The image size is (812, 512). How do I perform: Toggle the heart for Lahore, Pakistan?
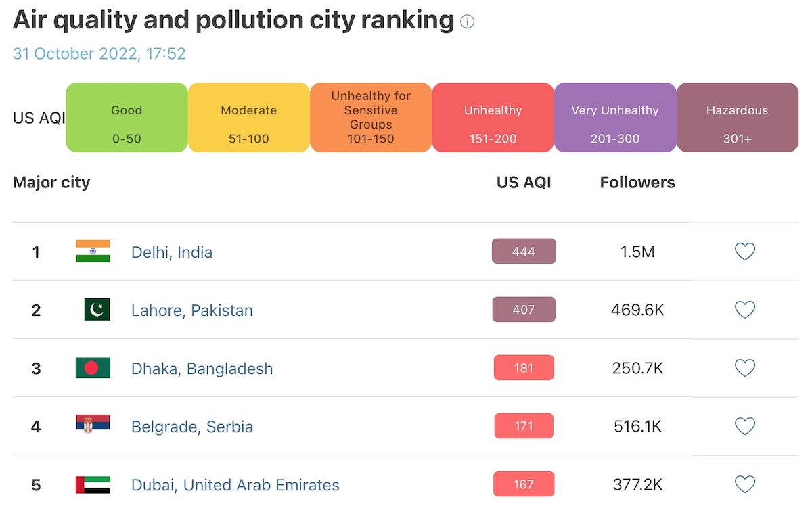pyautogui.click(x=744, y=310)
